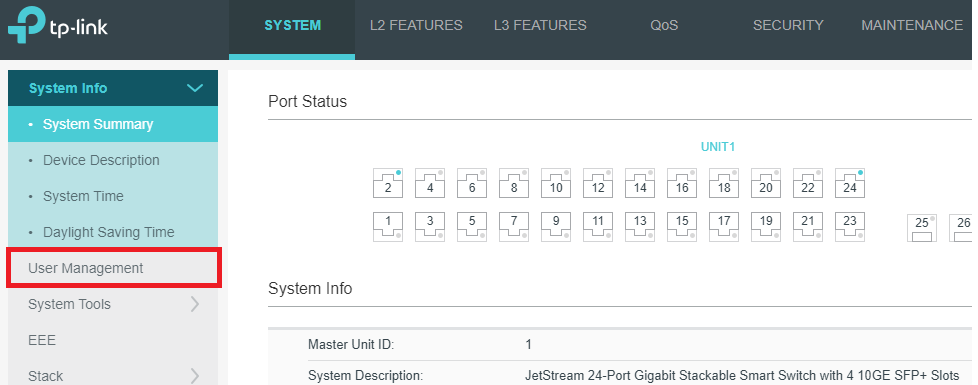Click port 7 icon
The height and width of the screenshot is (385, 978).
tap(514, 227)
